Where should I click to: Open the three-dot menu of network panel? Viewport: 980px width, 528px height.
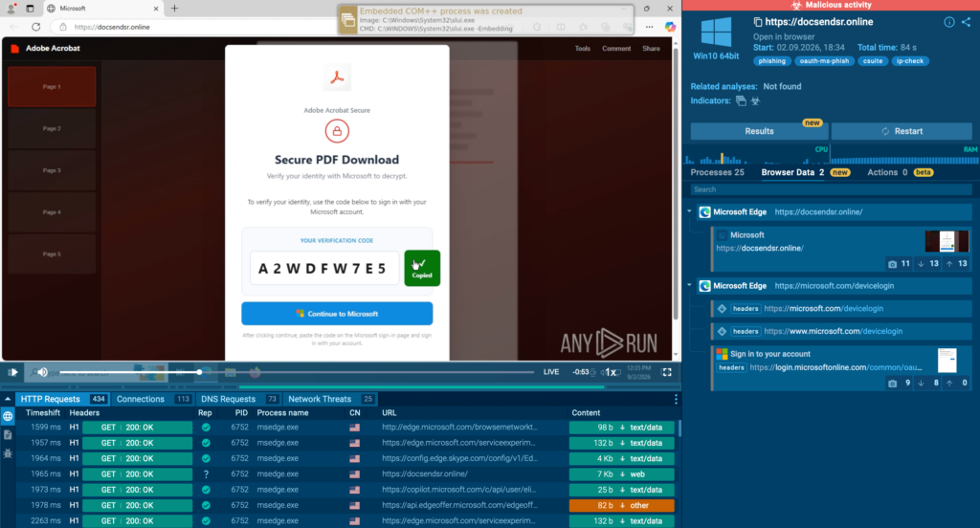click(x=676, y=399)
